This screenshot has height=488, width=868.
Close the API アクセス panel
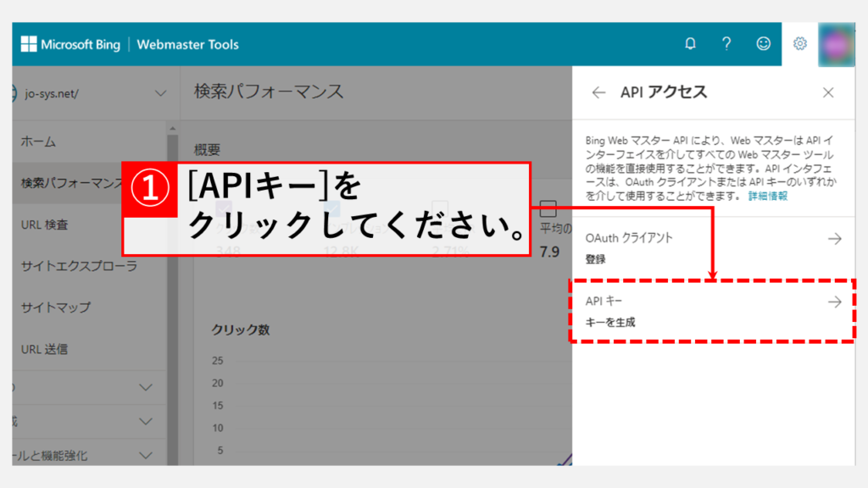point(828,92)
